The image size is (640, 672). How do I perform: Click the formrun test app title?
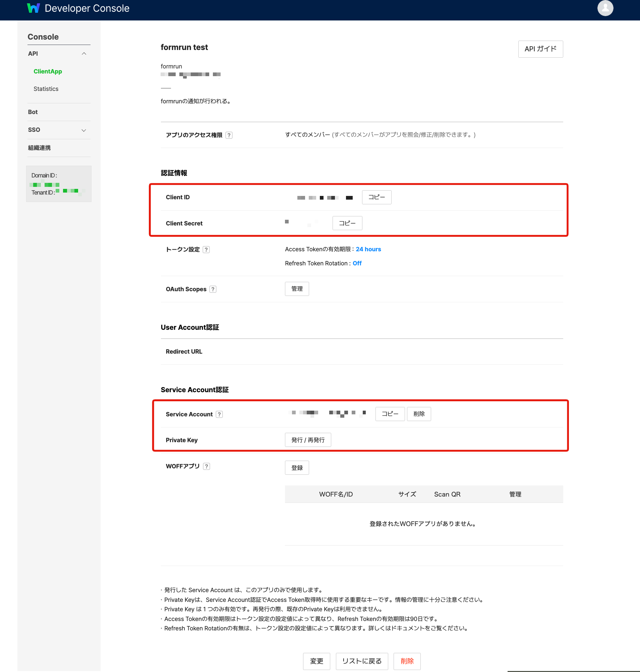tap(184, 47)
